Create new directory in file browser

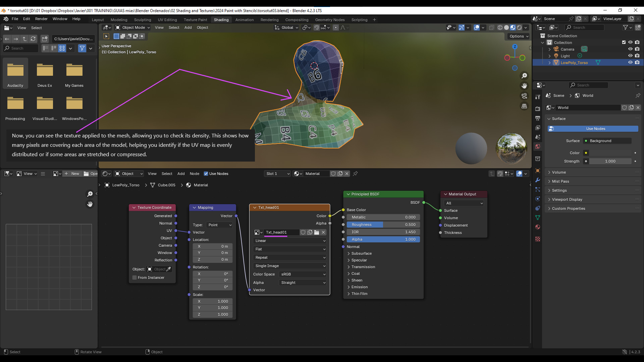tap(45, 39)
